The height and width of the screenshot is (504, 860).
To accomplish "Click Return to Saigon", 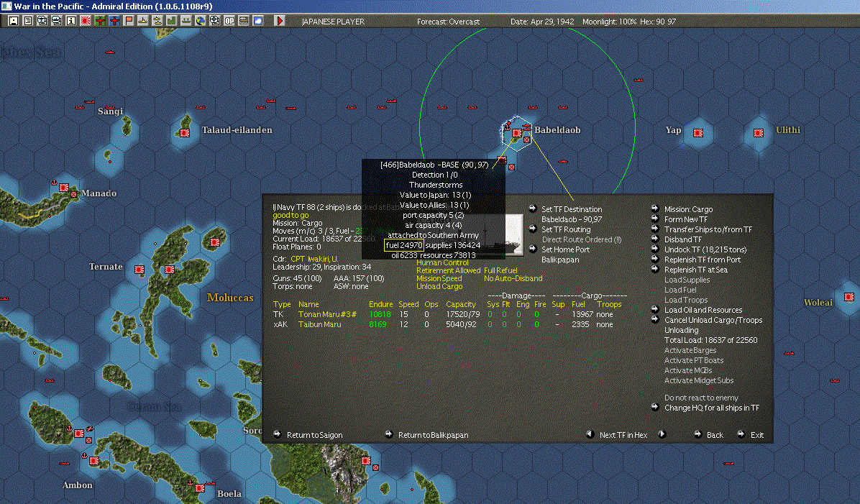I will pyautogui.click(x=314, y=435).
